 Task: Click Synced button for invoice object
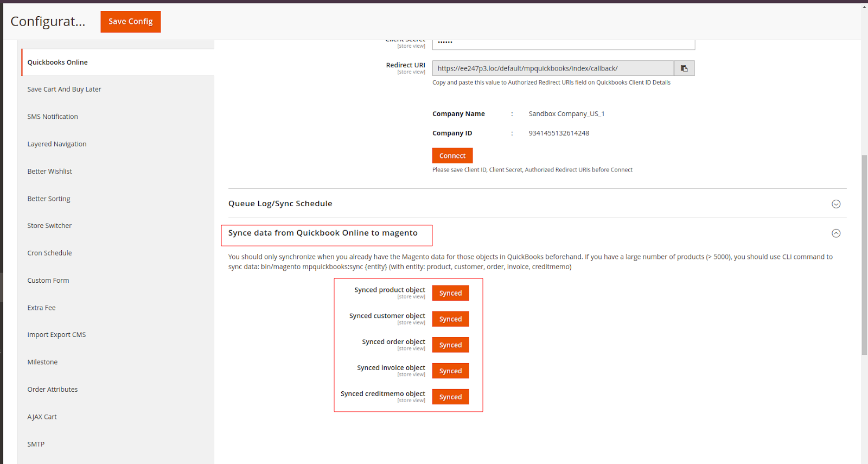point(450,371)
